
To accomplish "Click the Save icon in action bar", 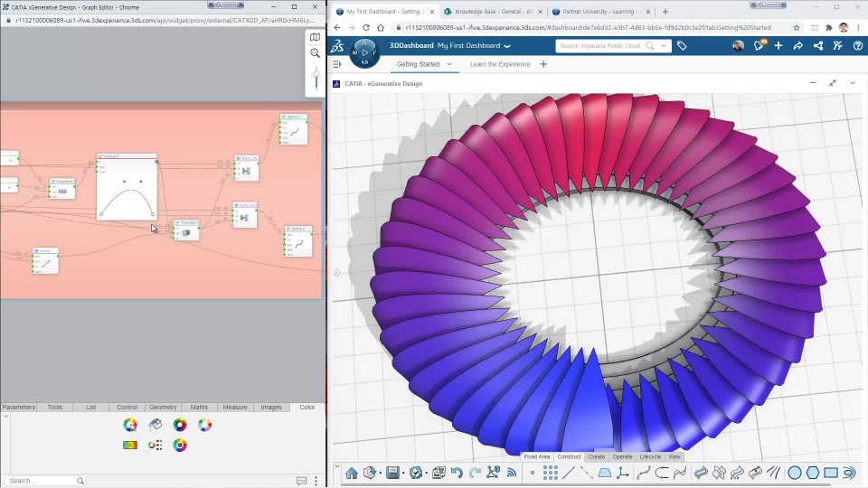I will click(x=392, y=473).
